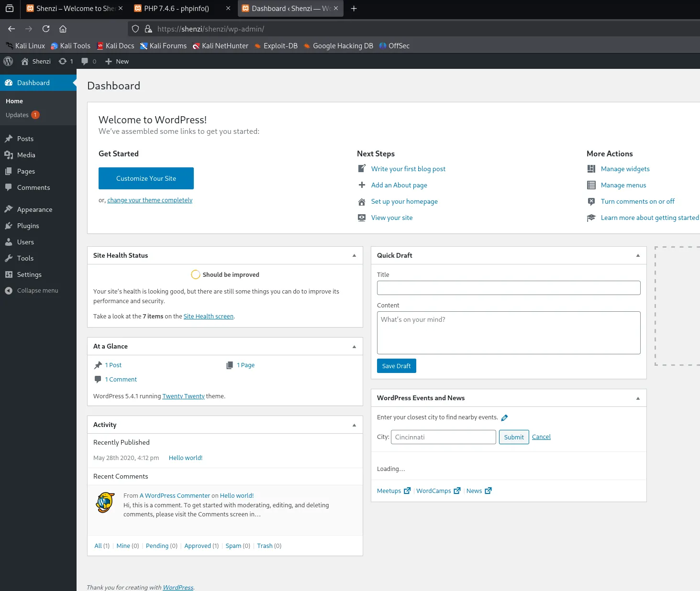
Task: Open Write your first blog post link
Action: [x=408, y=169]
